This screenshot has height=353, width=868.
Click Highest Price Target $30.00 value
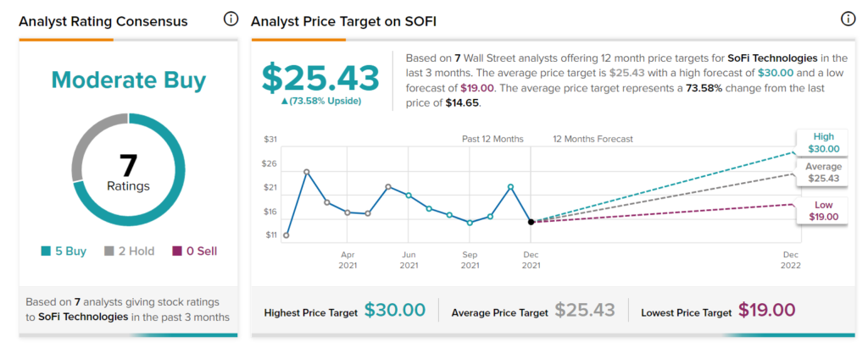tap(395, 310)
